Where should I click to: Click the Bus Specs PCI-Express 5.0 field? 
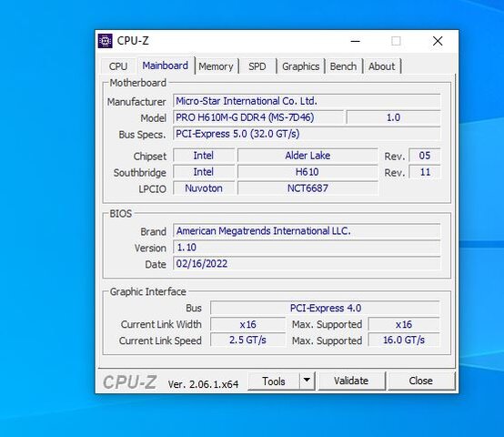[307, 134]
